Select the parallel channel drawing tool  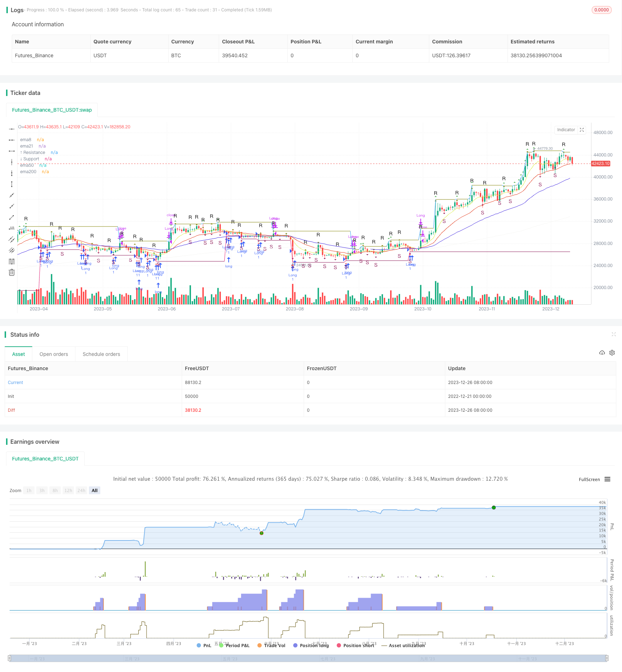pos(12,239)
